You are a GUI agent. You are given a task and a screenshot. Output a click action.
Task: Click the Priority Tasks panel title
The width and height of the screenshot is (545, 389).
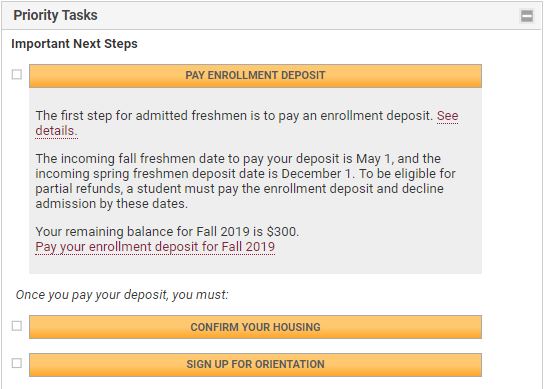pos(55,15)
